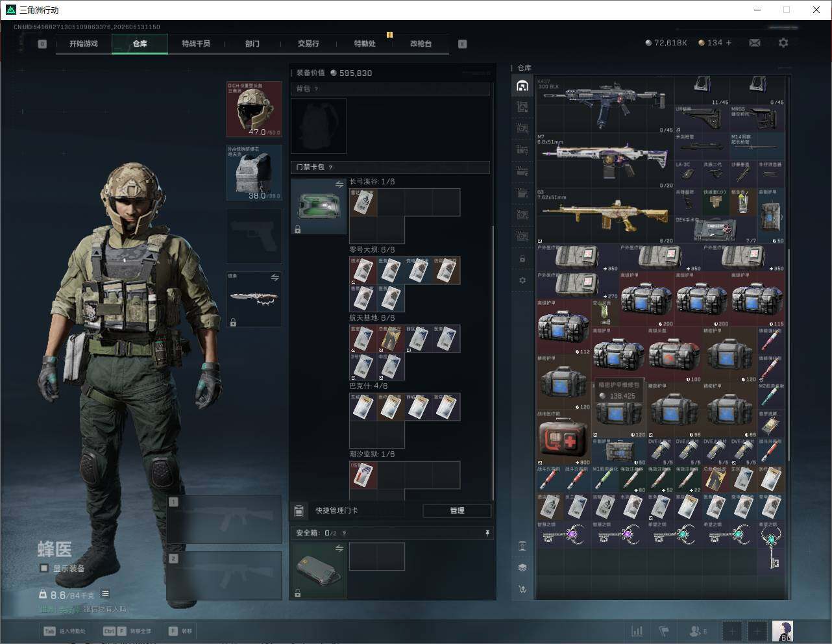The image size is (832, 644).
Task: Open the 交易行 tab
Action: [x=308, y=43]
